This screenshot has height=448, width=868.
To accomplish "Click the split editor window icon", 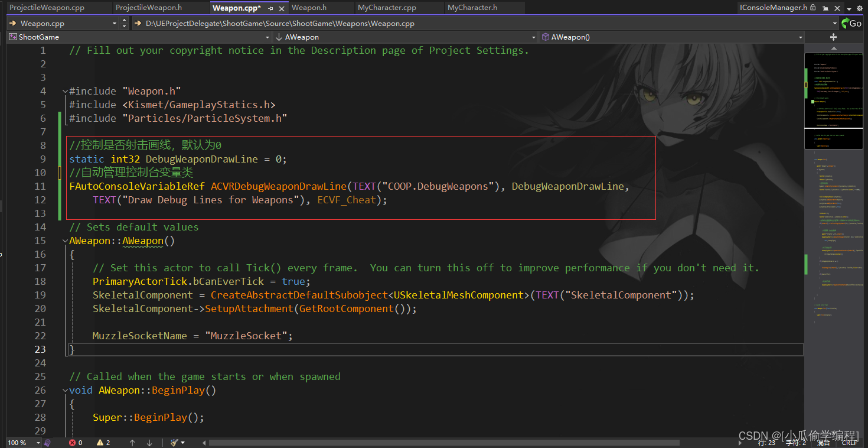I will (x=833, y=37).
